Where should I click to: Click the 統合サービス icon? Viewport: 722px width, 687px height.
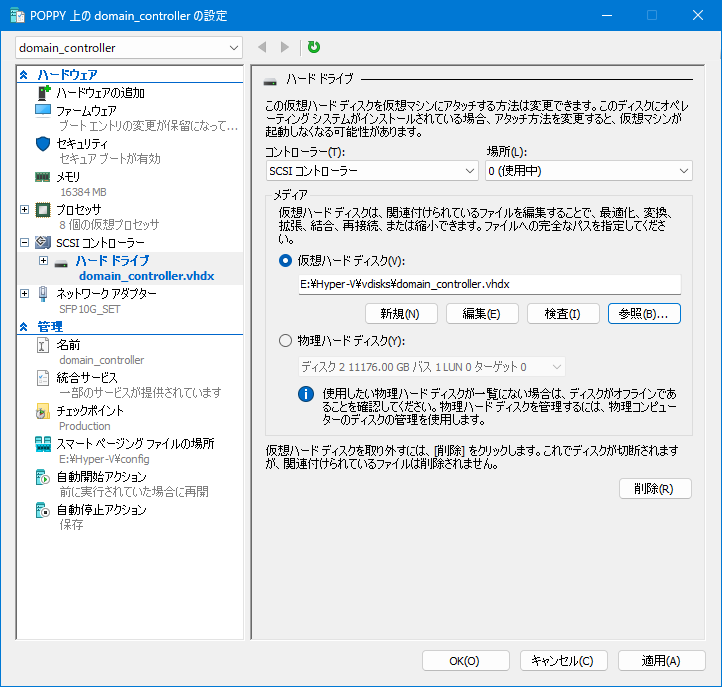43,378
